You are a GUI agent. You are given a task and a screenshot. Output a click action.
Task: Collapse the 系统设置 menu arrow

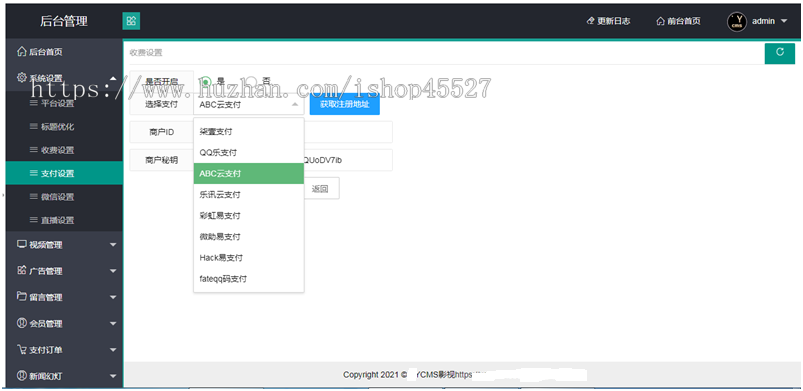pyautogui.click(x=113, y=78)
